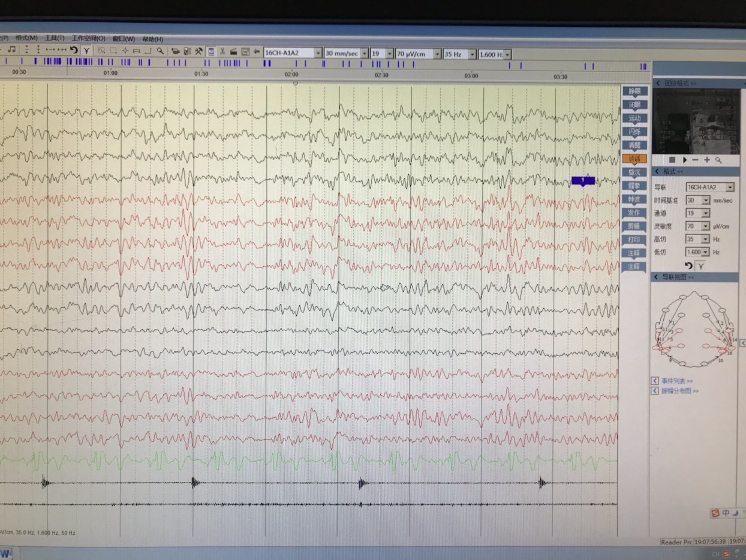The image size is (746, 560).
Task: Click the magnifier icon under video
Action: click(718, 160)
